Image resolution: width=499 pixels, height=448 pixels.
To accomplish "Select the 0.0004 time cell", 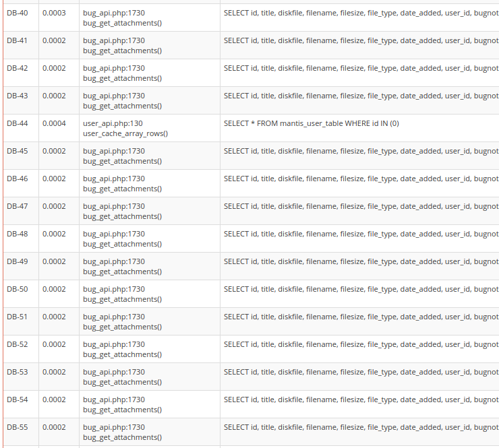I will tap(54, 123).
